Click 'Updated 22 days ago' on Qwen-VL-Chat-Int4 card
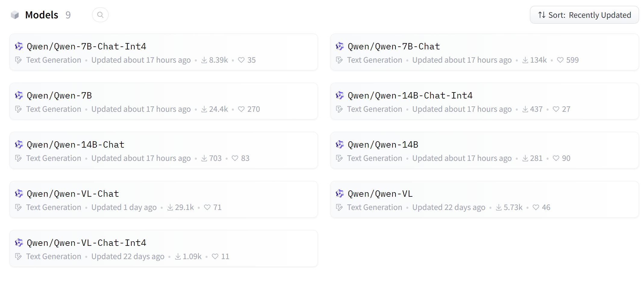The image size is (644, 288). pos(128,256)
